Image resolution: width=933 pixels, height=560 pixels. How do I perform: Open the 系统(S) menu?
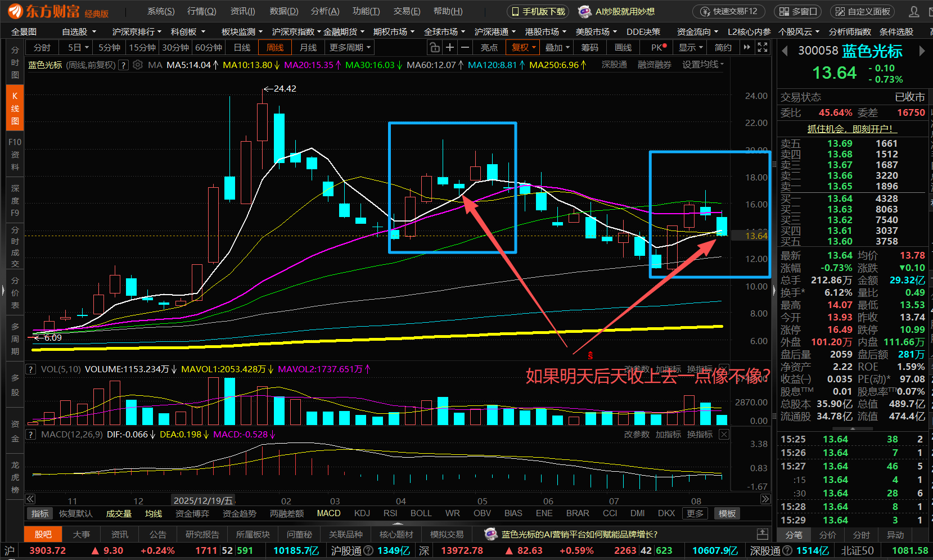click(x=161, y=11)
